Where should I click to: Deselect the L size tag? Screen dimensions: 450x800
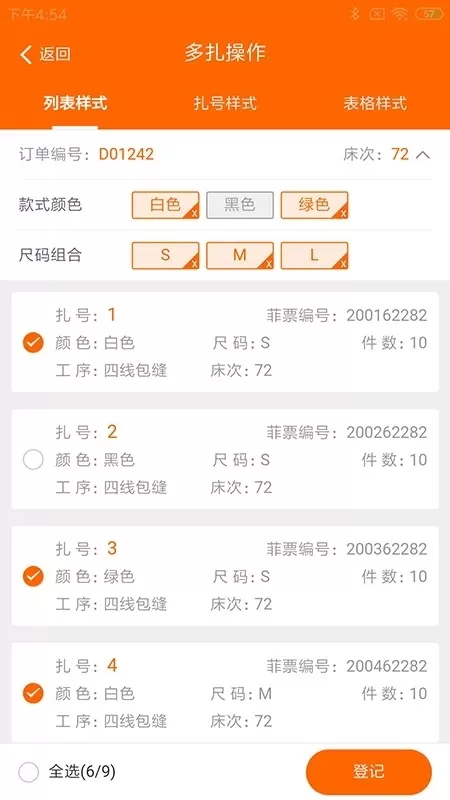pos(314,255)
